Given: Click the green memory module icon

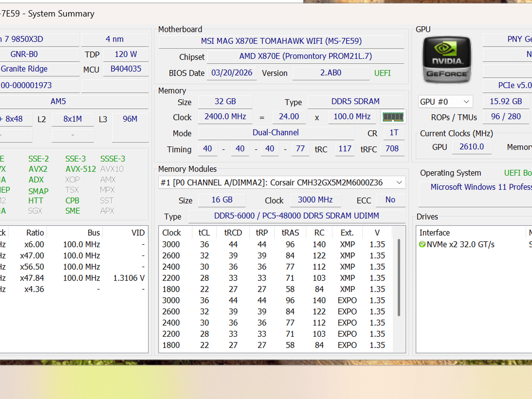Looking at the screenshot, I should (393, 117).
